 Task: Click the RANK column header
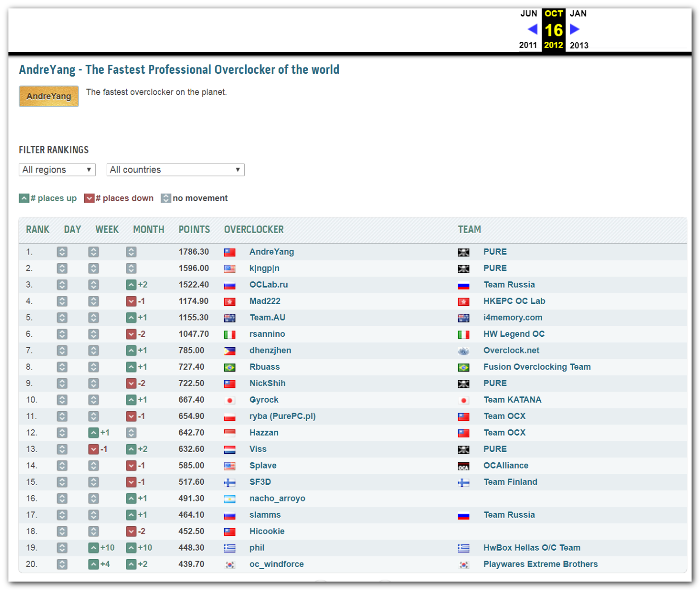click(38, 230)
